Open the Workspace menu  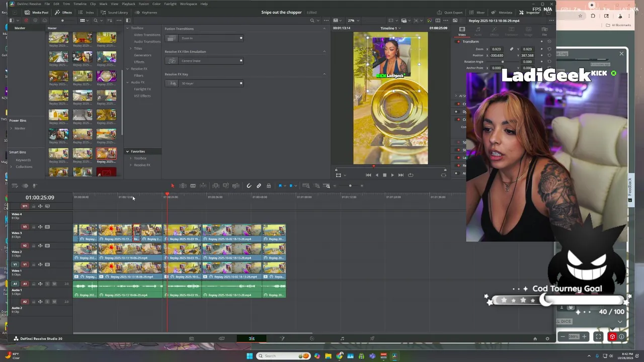coord(188,4)
